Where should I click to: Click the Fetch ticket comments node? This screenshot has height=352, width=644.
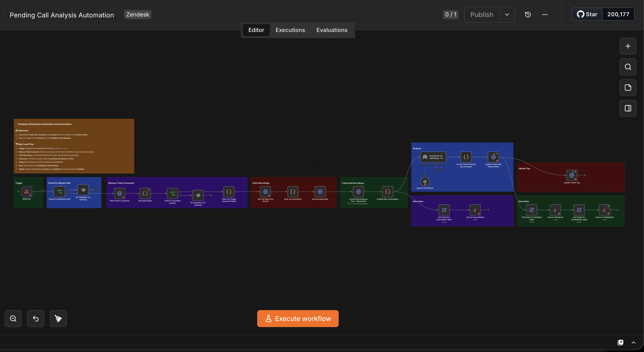[120, 193]
